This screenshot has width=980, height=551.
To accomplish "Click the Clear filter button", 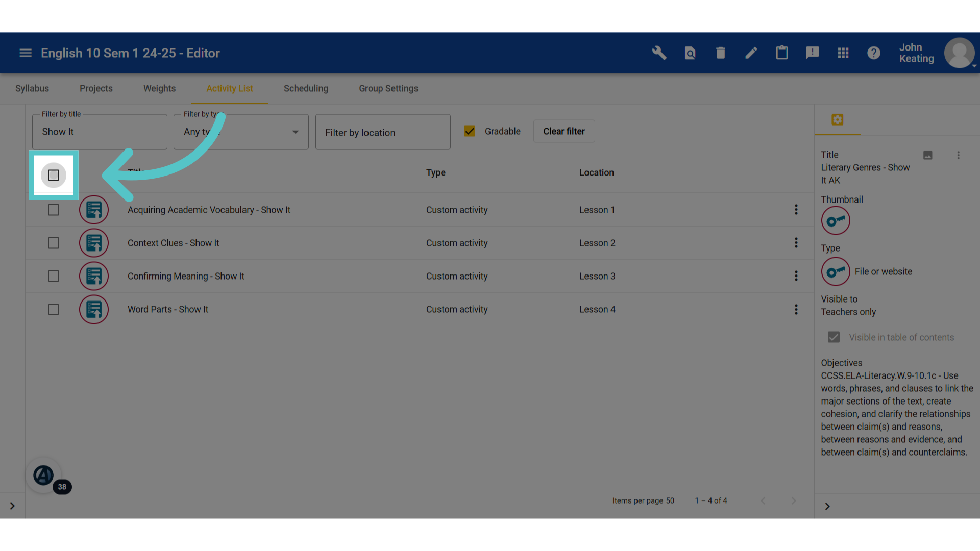I will tap(564, 131).
